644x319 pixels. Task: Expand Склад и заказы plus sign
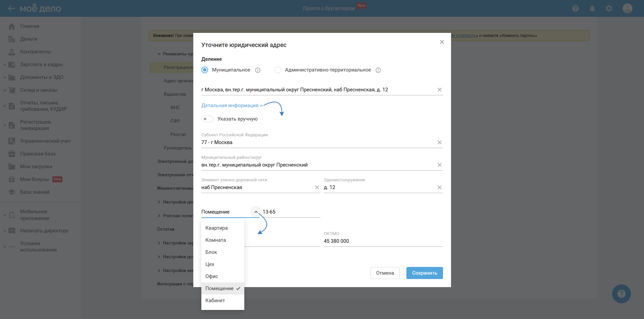(5, 90)
